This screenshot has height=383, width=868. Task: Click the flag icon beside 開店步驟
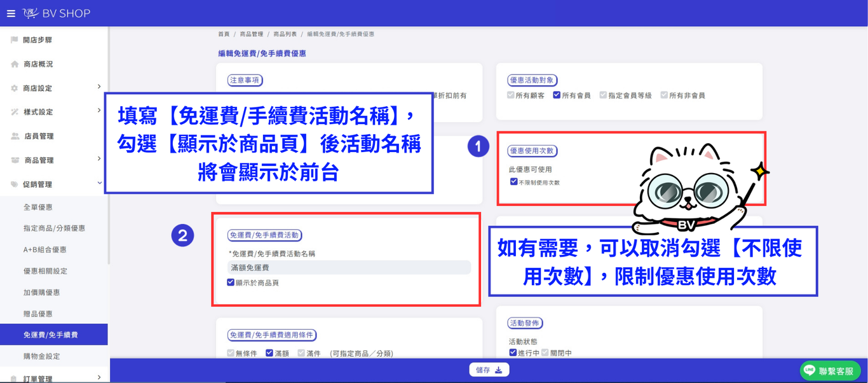(x=14, y=40)
